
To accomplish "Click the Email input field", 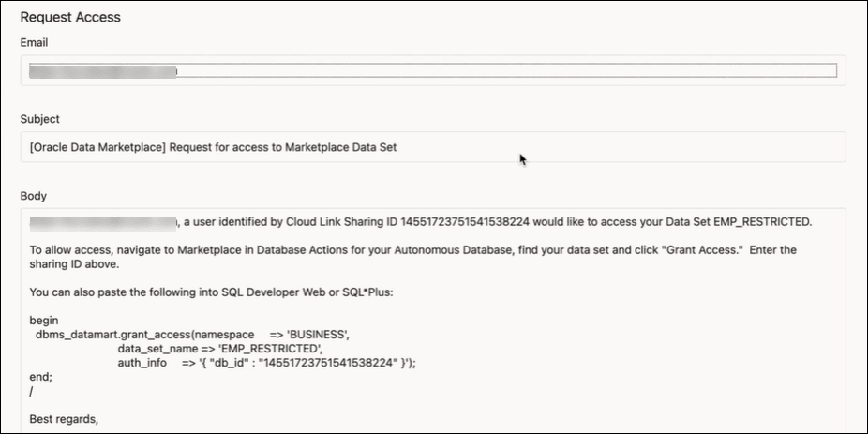I will (506, 70).
